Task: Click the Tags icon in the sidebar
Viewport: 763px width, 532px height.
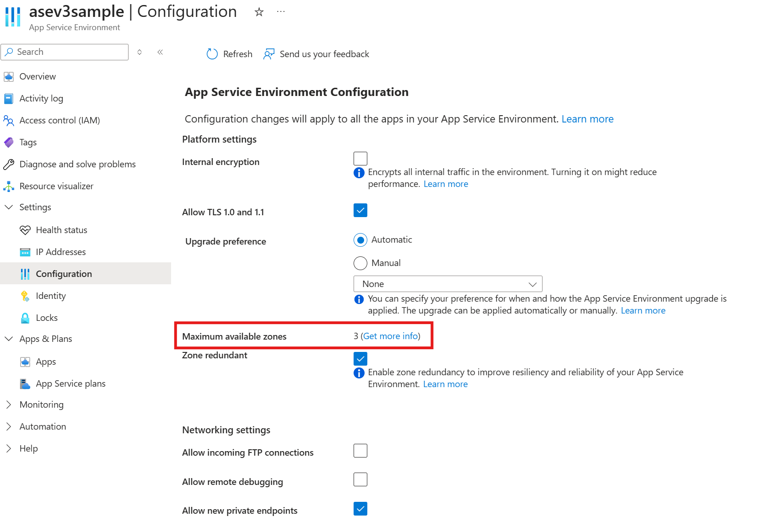Action: click(x=9, y=142)
